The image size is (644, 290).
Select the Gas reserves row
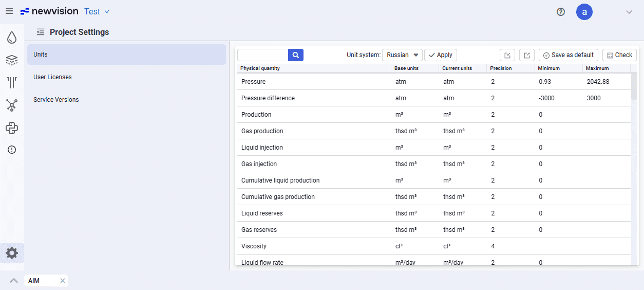pyautogui.click(x=434, y=230)
